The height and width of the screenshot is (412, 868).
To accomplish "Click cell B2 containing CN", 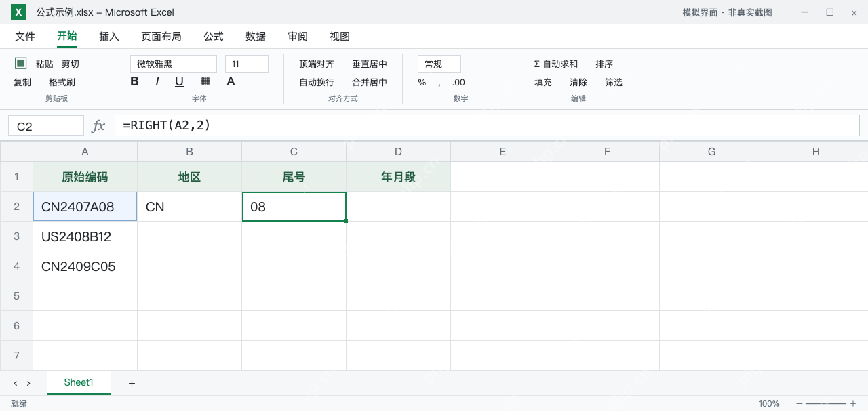I will [x=189, y=207].
